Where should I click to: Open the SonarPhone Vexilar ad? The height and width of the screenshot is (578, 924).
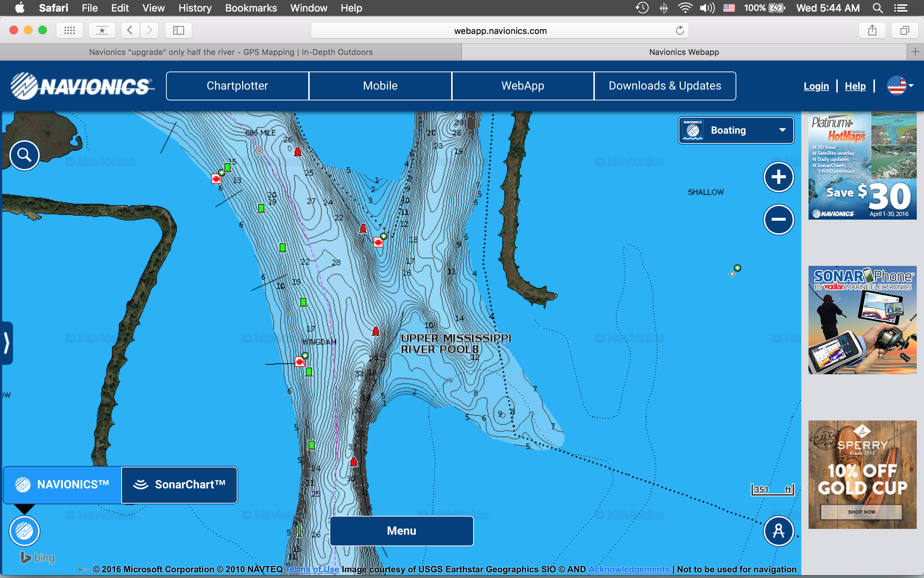pyautogui.click(x=862, y=320)
